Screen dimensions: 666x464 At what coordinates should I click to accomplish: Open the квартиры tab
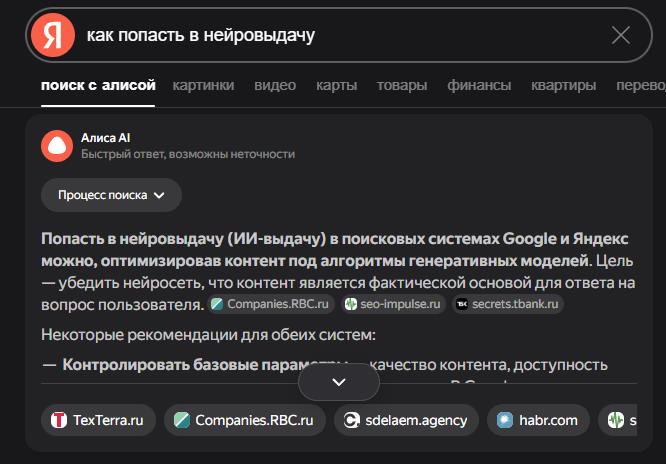pos(563,85)
